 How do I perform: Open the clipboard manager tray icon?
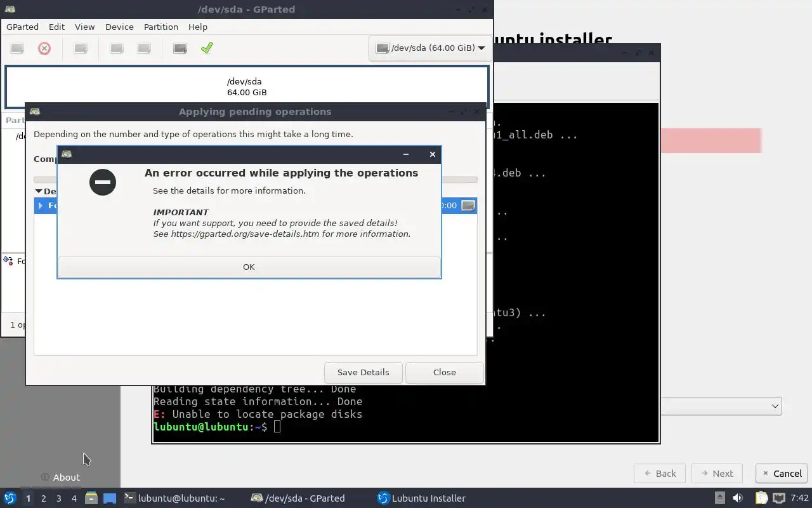761,498
